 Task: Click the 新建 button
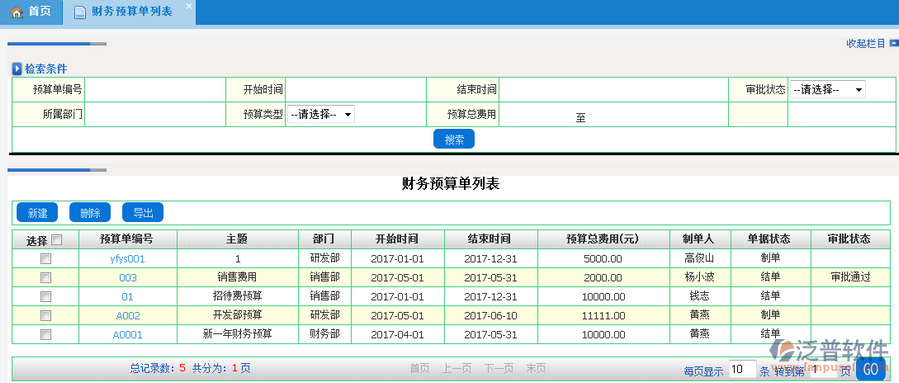click(x=37, y=213)
